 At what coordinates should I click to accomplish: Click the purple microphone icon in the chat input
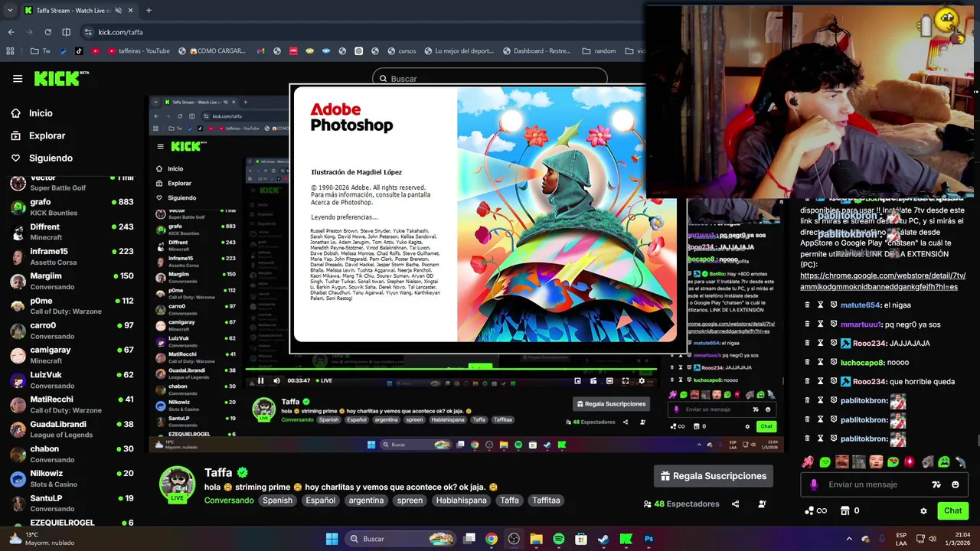(813, 484)
